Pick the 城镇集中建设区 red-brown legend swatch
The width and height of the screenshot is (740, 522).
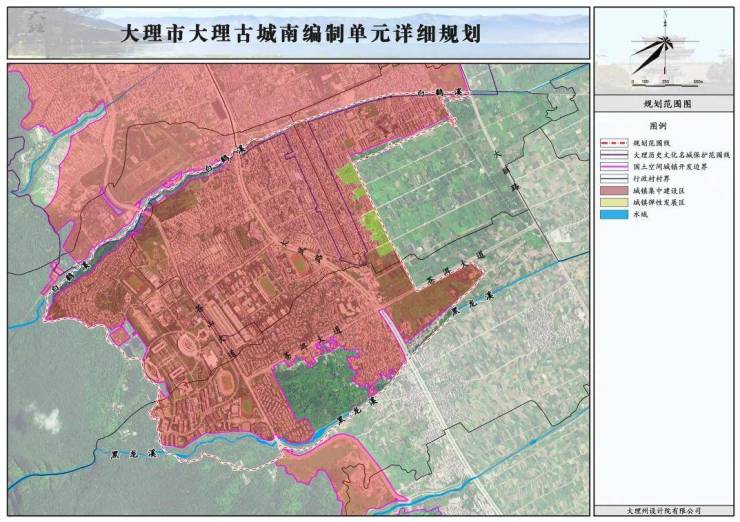[614, 191]
